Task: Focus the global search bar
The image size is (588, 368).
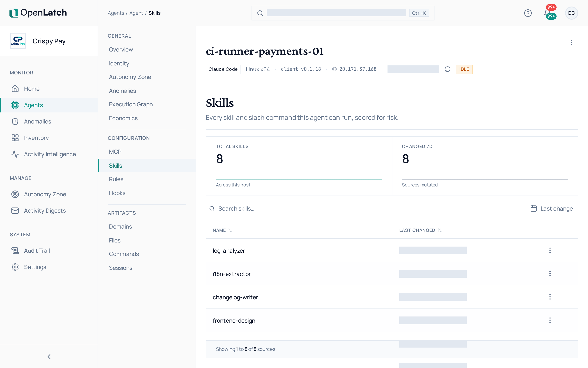Action: pos(343,13)
